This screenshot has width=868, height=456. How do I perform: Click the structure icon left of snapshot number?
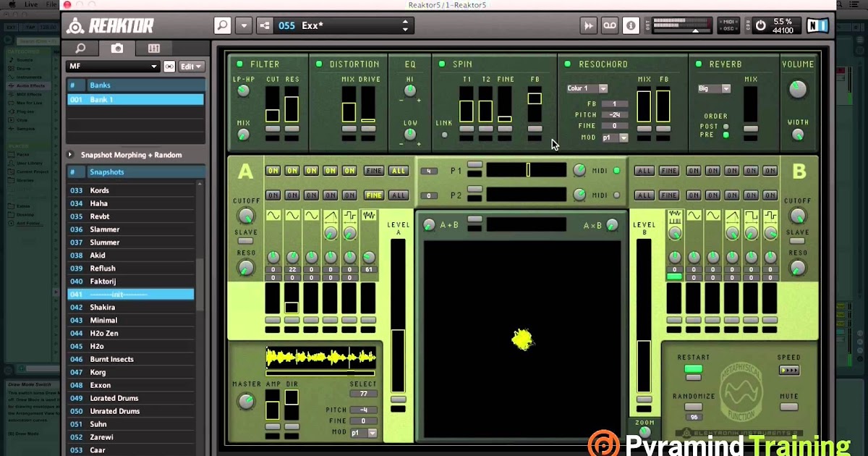pyautogui.click(x=265, y=25)
